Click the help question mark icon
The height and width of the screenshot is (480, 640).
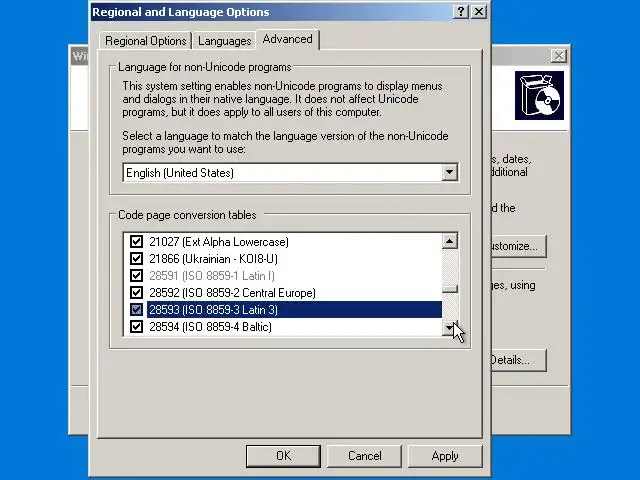point(461,12)
